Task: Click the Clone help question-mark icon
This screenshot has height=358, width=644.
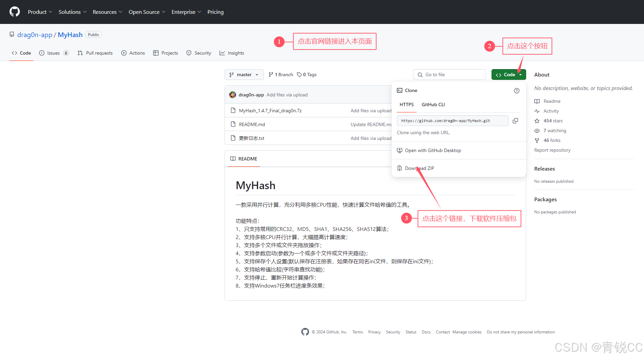Action: [x=517, y=91]
